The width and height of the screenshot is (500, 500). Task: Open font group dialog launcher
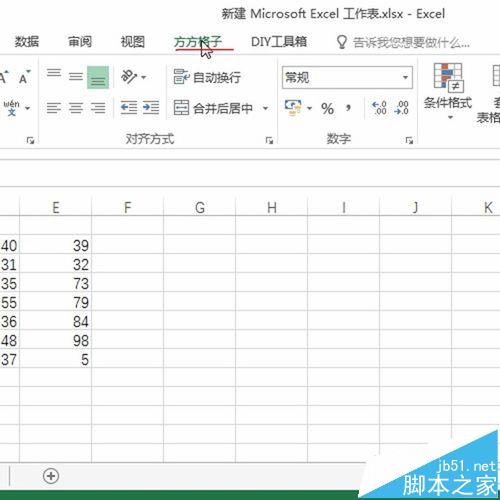click(x=30, y=140)
